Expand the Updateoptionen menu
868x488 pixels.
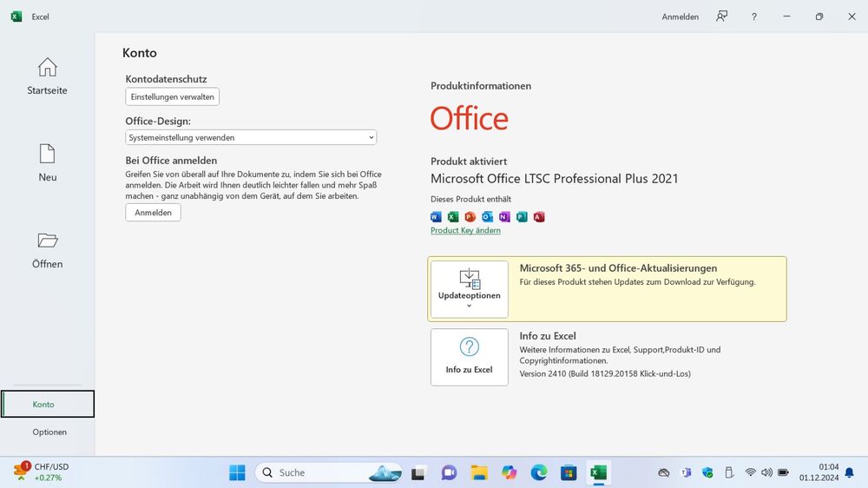469,289
